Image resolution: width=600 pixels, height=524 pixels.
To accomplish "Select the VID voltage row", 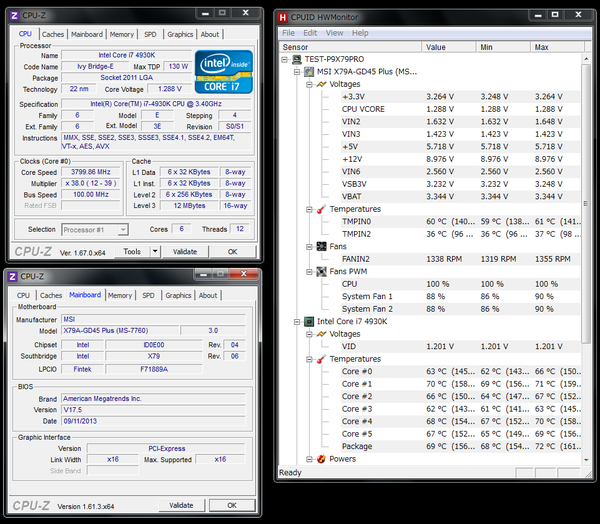I will (460, 346).
